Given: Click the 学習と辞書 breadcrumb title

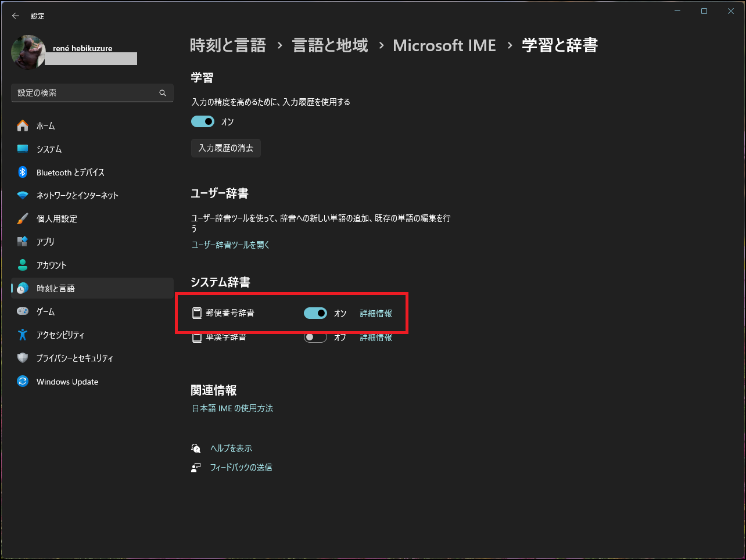Looking at the screenshot, I should pos(560,45).
